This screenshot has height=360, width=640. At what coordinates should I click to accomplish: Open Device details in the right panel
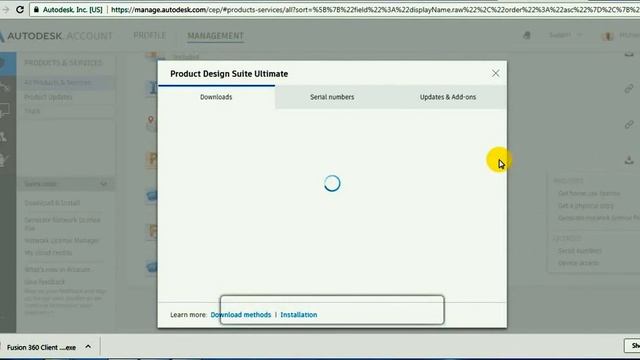578,263
